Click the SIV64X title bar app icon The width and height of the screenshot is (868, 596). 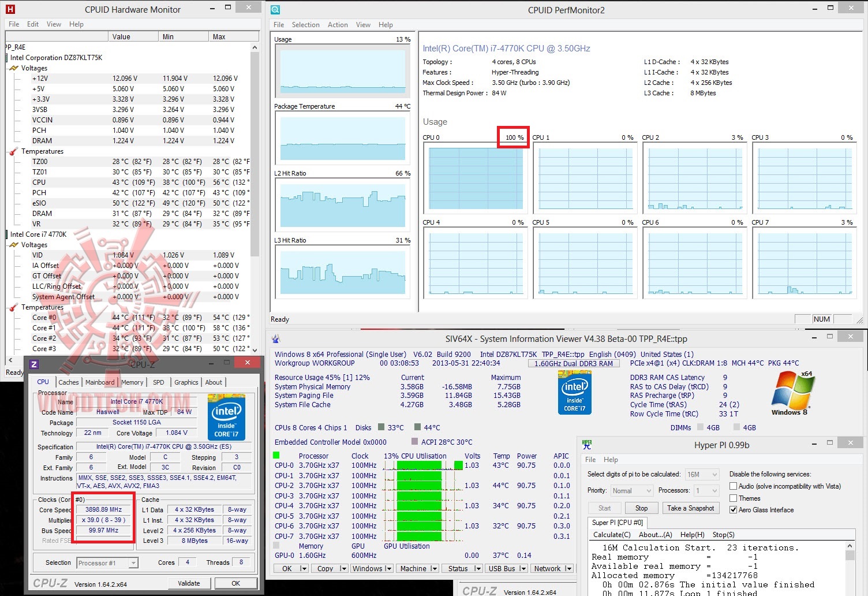coord(276,339)
